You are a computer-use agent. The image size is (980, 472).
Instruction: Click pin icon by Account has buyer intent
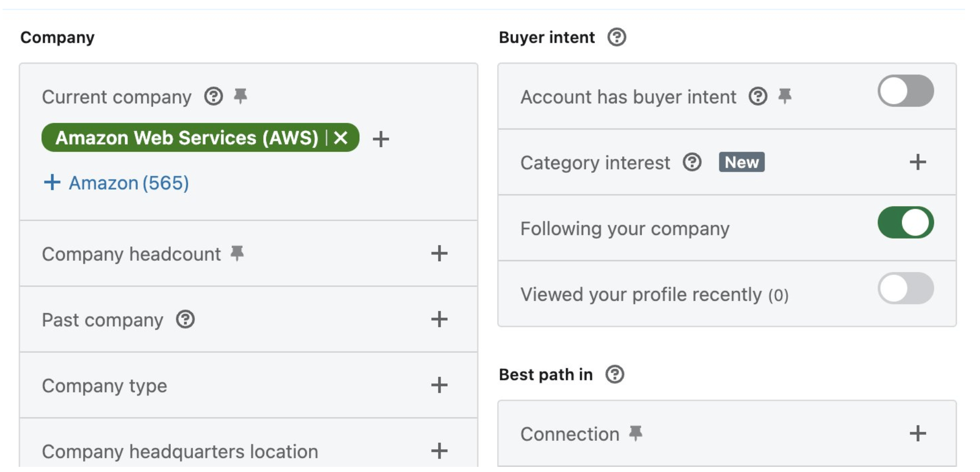point(785,96)
